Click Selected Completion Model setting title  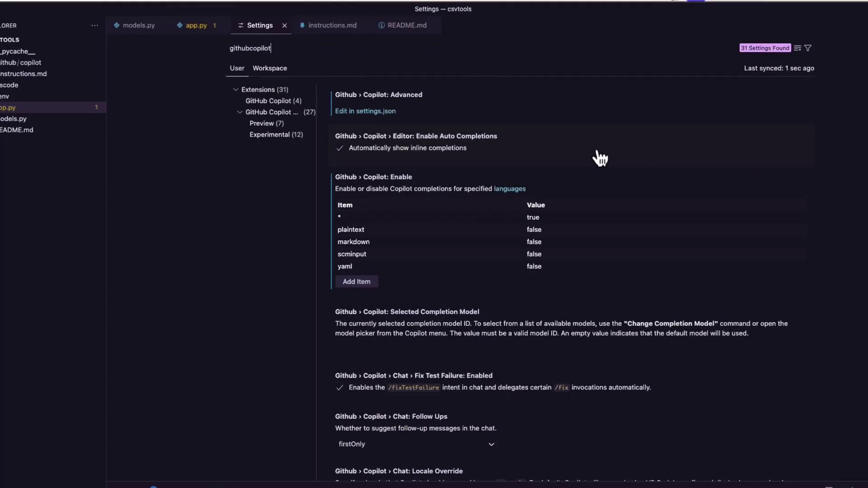pyautogui.click(x=407, y=312)
